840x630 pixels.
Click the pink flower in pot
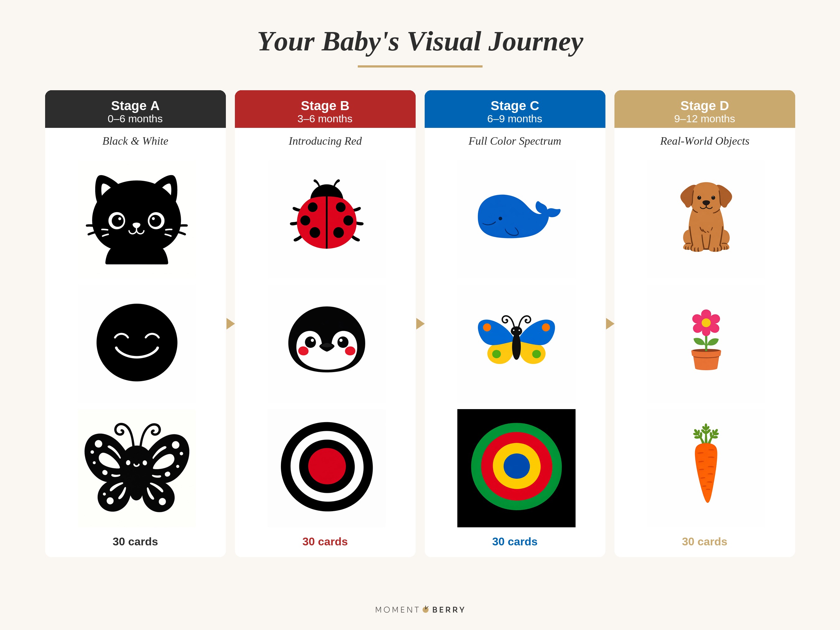[x=706, y=339]
